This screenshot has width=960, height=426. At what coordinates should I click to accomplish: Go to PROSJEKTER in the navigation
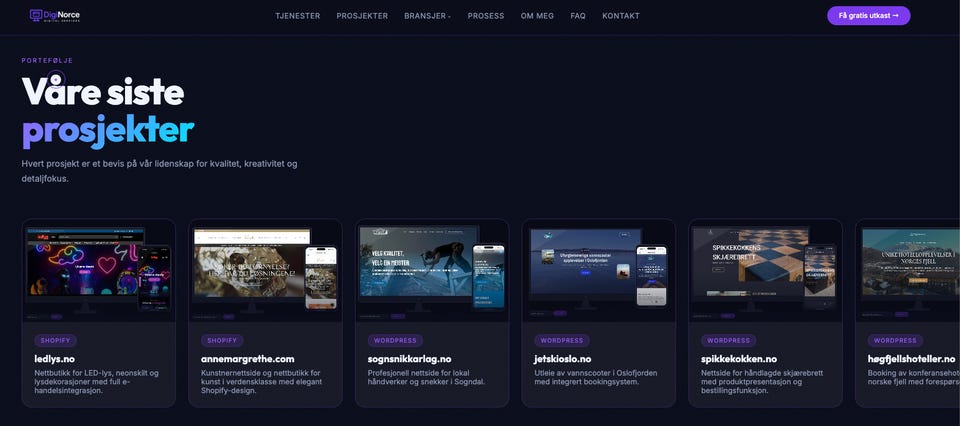(362, 16)
